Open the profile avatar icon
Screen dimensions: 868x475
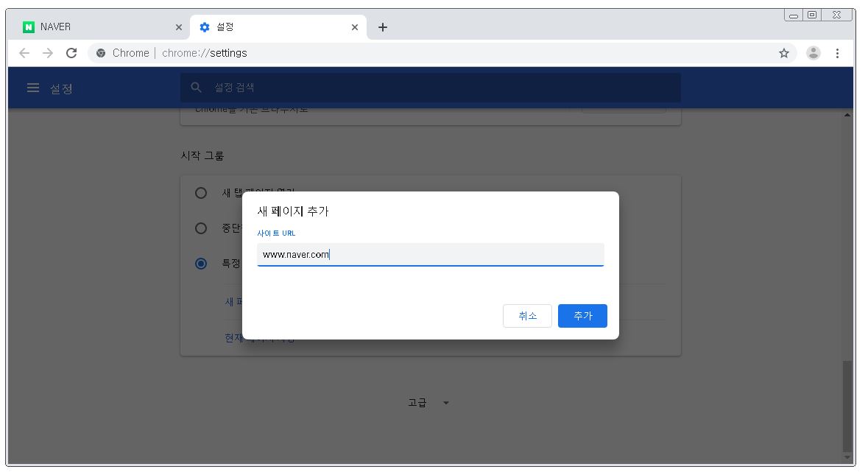click(x=814, y=53)
